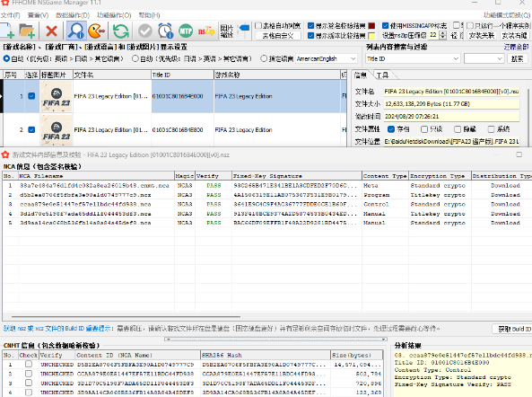Click the restore all link
The width and height of the screenshot is (532, 397).
tap(516, 47)
